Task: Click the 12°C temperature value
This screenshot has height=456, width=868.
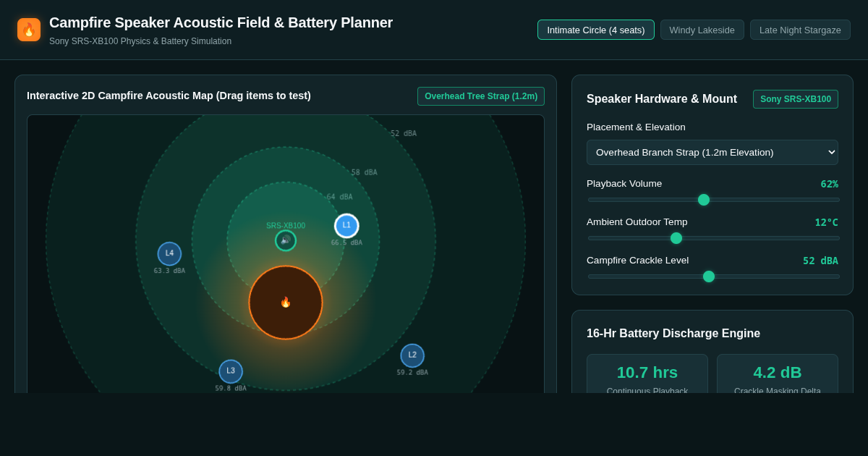Action: [827, 222]
